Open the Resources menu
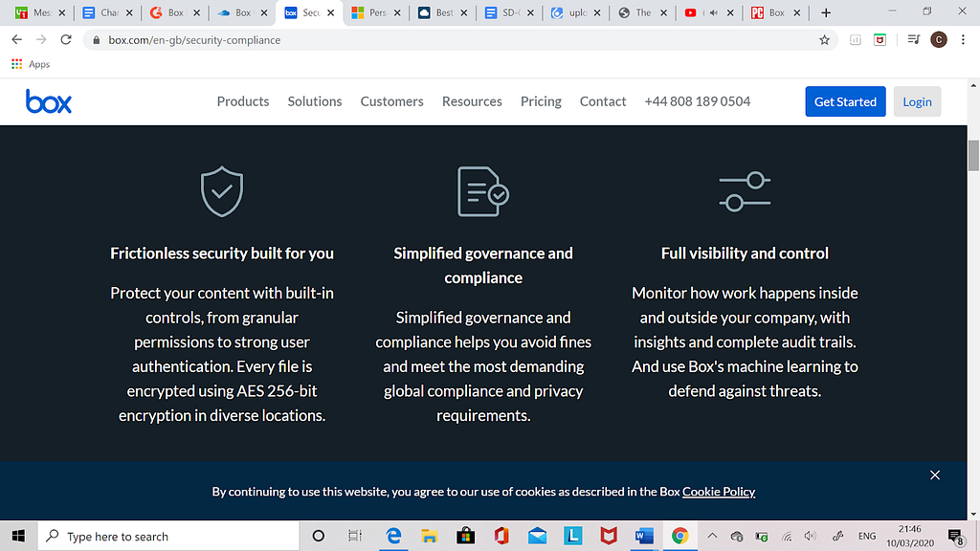Screen dimensions: 980x551 (472, 101)
